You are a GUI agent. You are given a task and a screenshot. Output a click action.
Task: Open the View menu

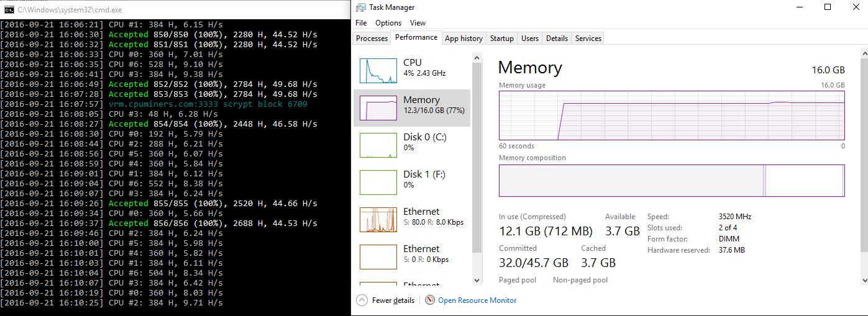pyautogui.click(x=418, y=23)
